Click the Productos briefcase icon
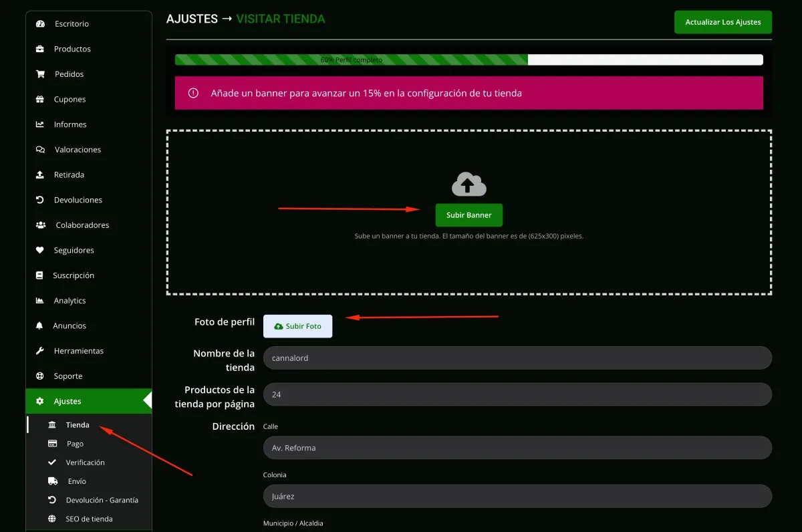Screen dimensions: 802x532 [x=40, y=49]
